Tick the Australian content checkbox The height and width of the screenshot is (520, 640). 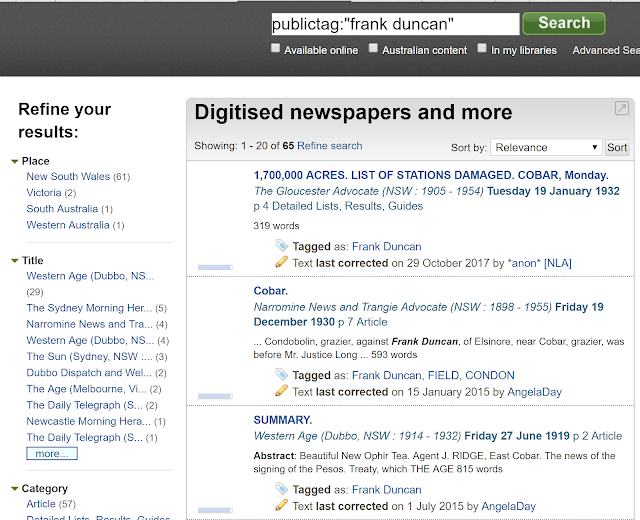pos(373,48)
